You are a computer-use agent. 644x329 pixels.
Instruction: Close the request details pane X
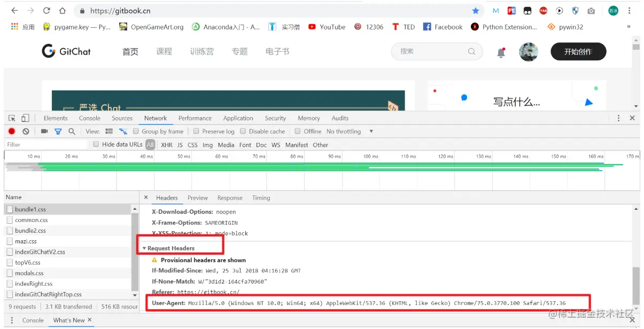point(146,197)
